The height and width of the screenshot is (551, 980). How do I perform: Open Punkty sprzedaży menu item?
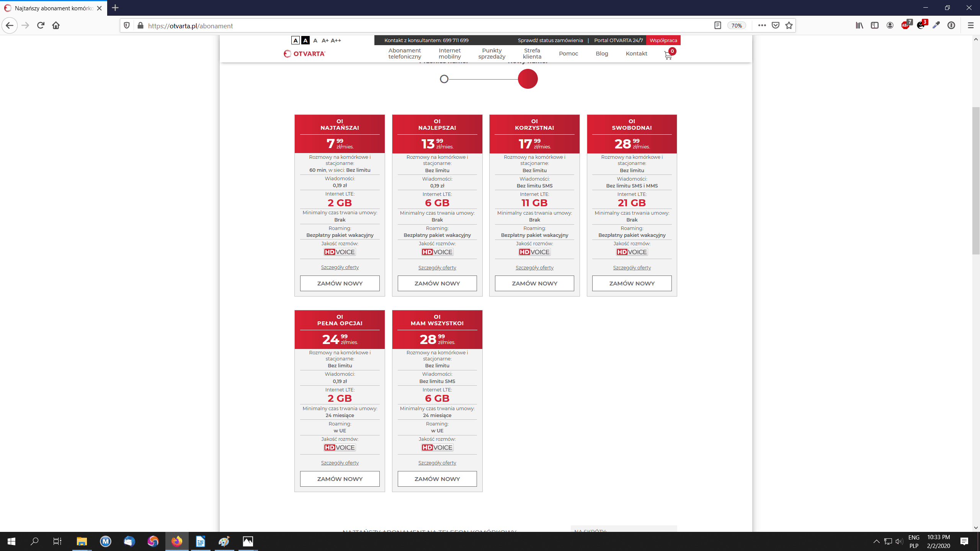point(492,54)
